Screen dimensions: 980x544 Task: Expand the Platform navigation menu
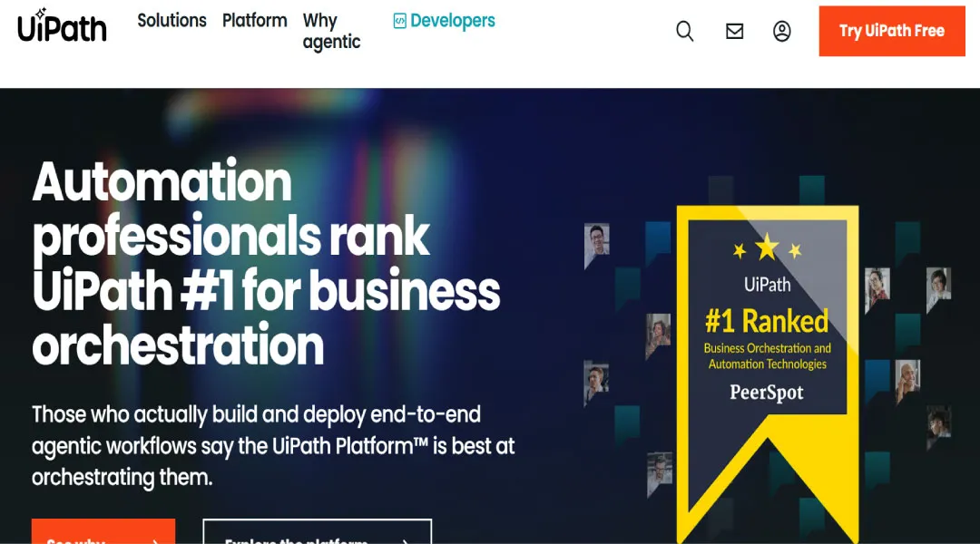pos(254,20)
